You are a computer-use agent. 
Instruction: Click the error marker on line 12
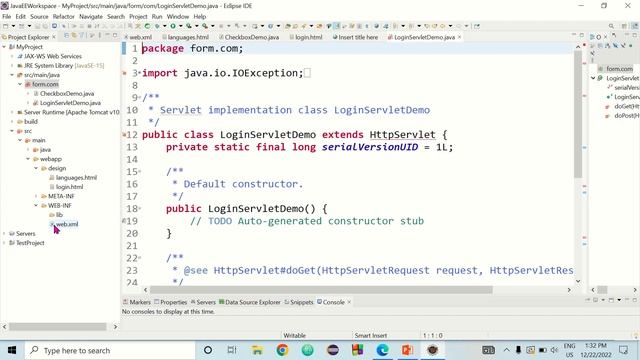124,135
